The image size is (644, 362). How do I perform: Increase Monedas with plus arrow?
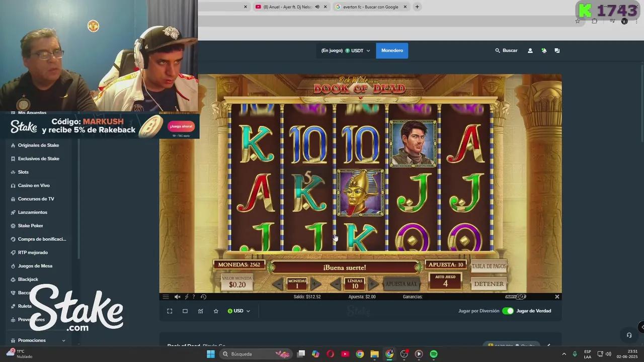(x=314, y=284)
